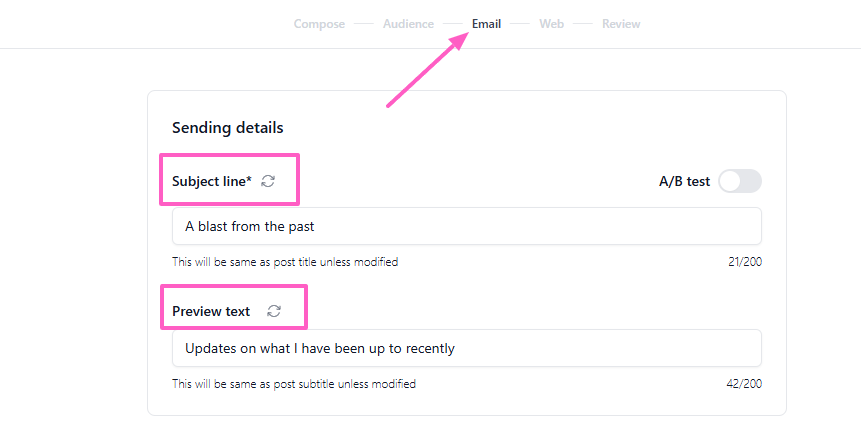Click the pink arrow pointing to Email

[x=427, y=70]
